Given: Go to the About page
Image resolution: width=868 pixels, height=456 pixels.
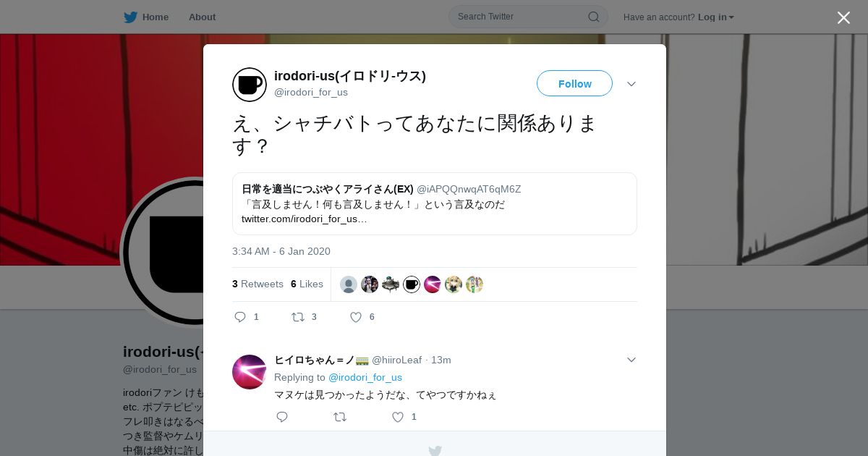Looking at the screenshot, I should (x=202, y=17).
